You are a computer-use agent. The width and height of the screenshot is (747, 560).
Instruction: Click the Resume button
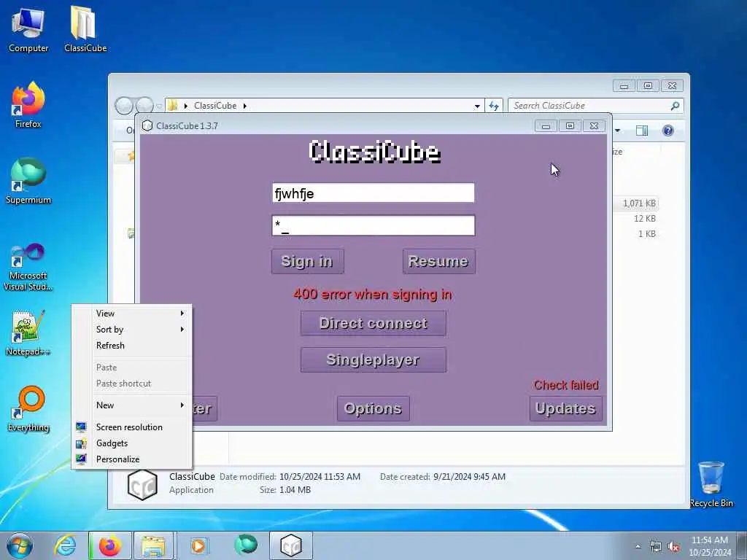[x=438, y=261]
